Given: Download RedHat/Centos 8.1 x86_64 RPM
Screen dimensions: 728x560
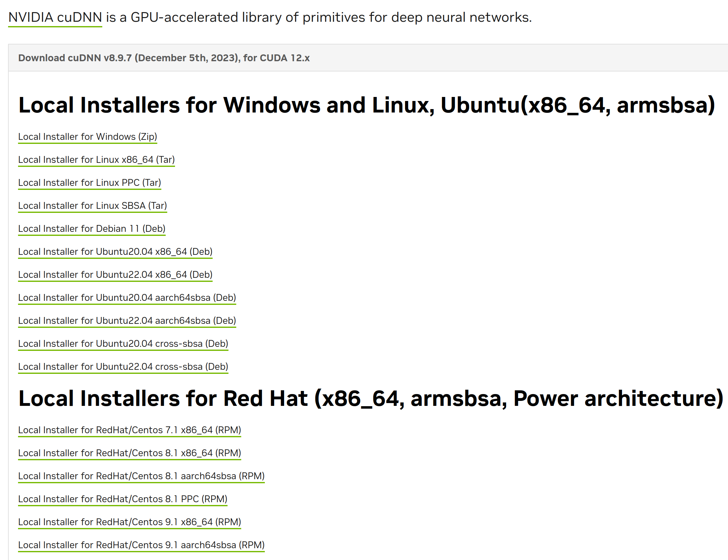Looking at the screenshot, I should [x=129, y=453].
